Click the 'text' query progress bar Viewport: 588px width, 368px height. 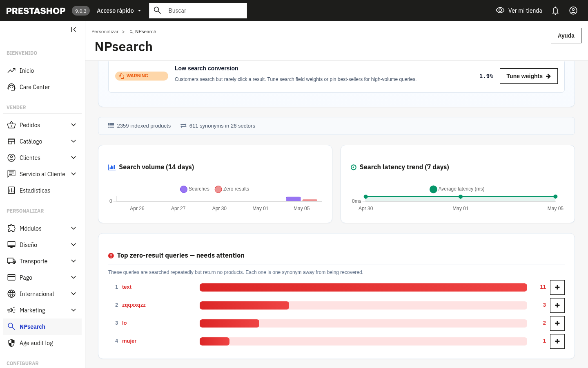pyautogui.click(x=363, y=287)
